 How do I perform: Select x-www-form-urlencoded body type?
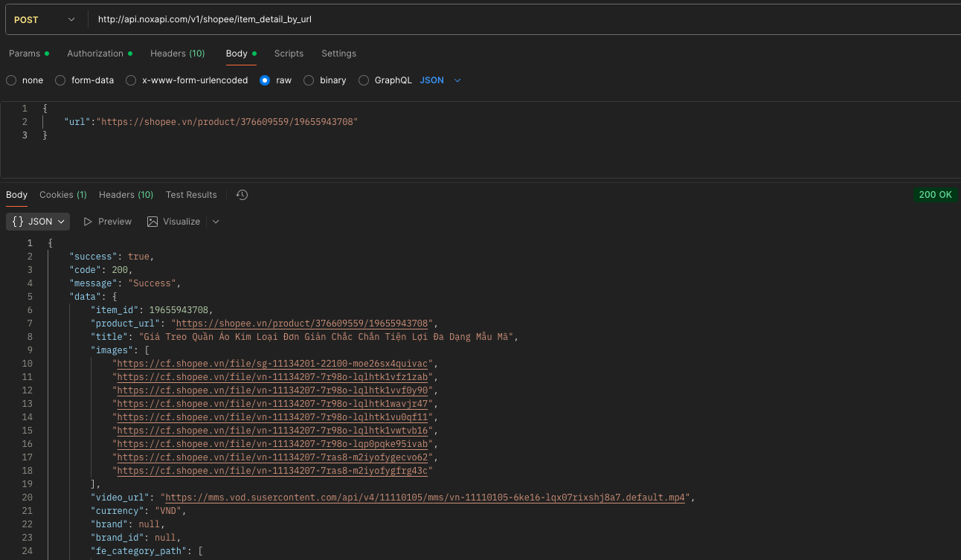click(131, 80)
